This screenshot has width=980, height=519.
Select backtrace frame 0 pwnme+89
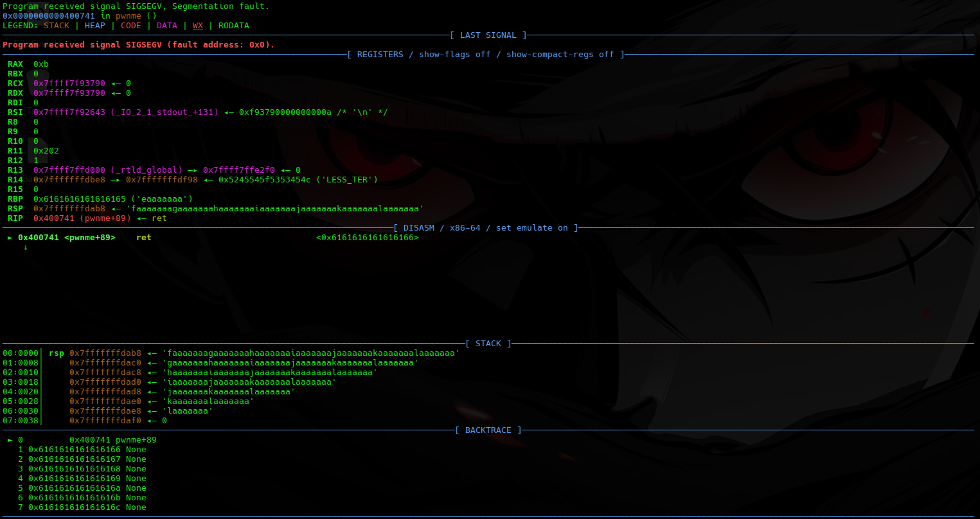(82, 440)
